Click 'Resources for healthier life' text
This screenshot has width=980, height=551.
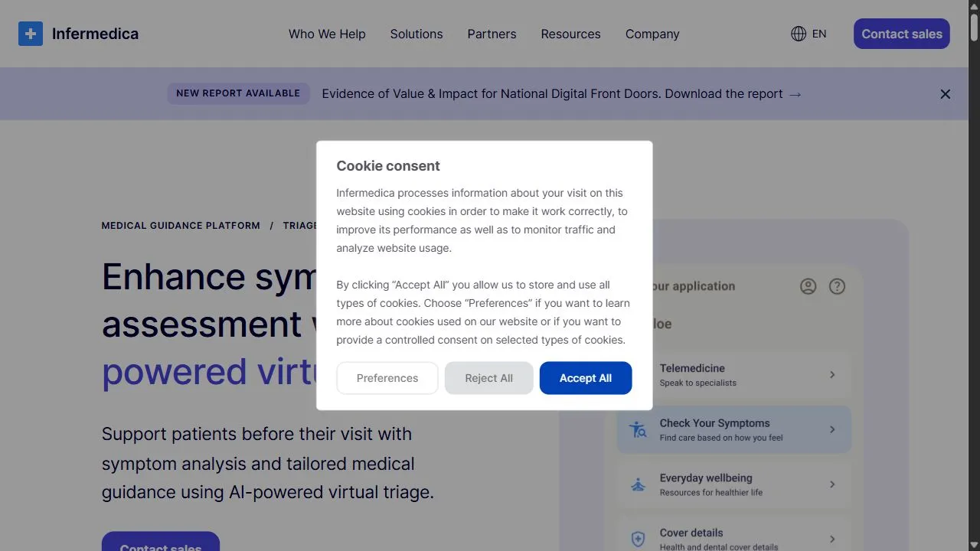coord(711,492)
